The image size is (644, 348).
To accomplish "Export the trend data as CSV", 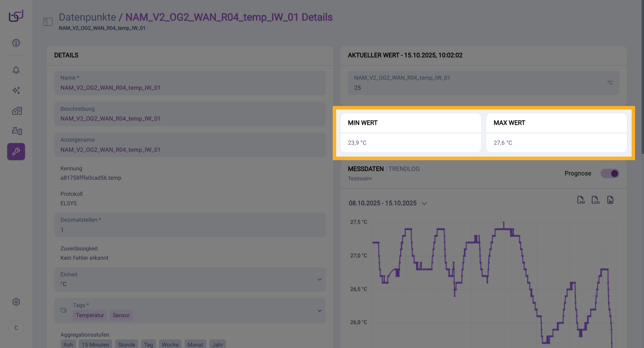I will point(595,200).
